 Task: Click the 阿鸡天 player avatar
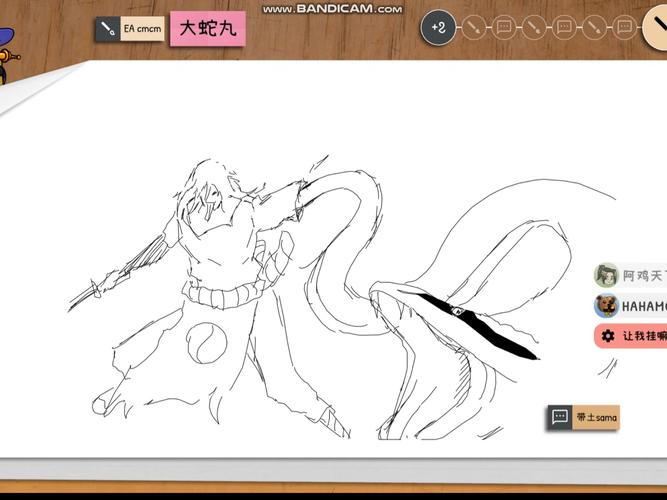tap(606, 275)
